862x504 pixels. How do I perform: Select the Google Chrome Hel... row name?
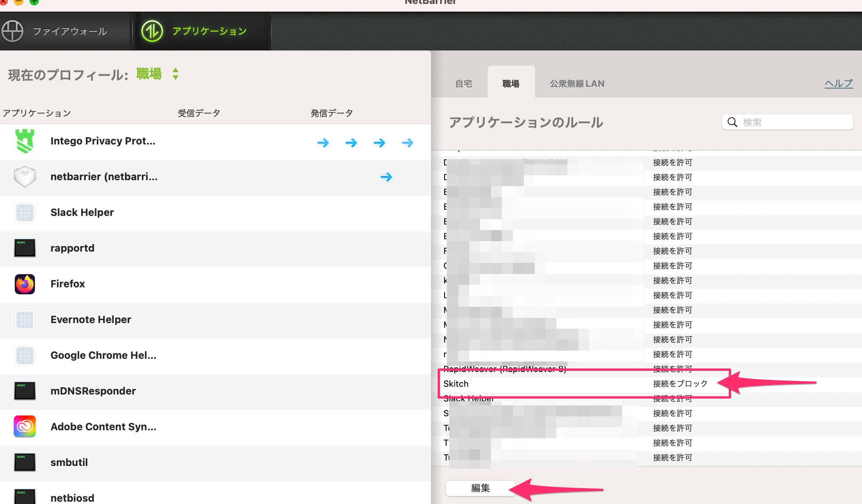103,355
